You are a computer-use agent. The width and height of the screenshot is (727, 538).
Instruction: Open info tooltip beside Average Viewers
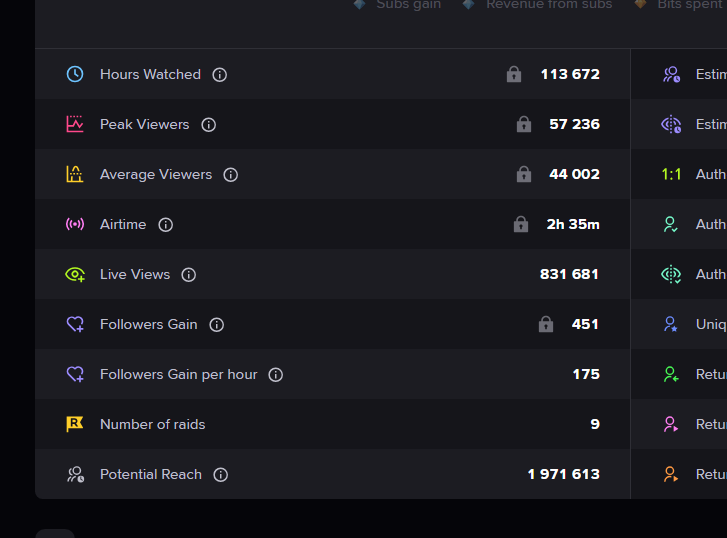(x=231, y=174)
